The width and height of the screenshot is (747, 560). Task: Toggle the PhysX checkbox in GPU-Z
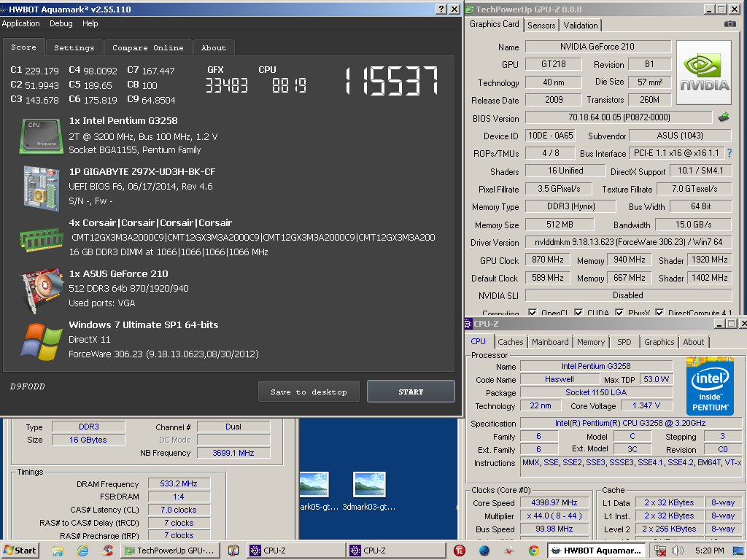click(x=619, y=312)
